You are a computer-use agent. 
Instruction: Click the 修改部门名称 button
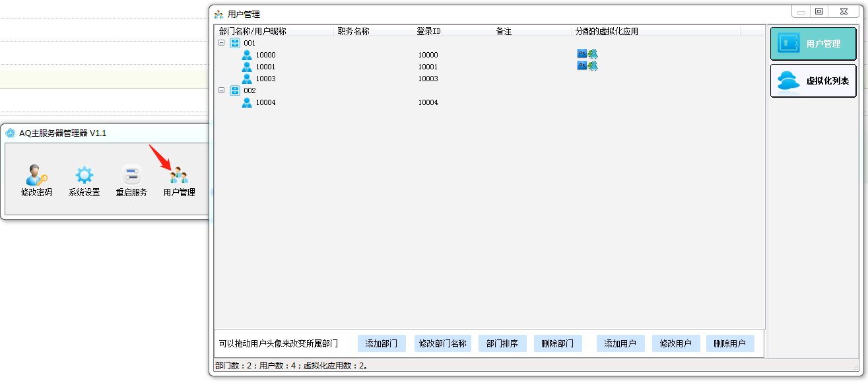[x=442, y=343]
